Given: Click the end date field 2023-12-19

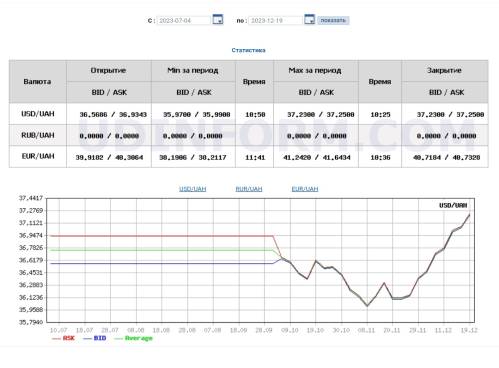Looking at the screenshot, I should 275,20.
